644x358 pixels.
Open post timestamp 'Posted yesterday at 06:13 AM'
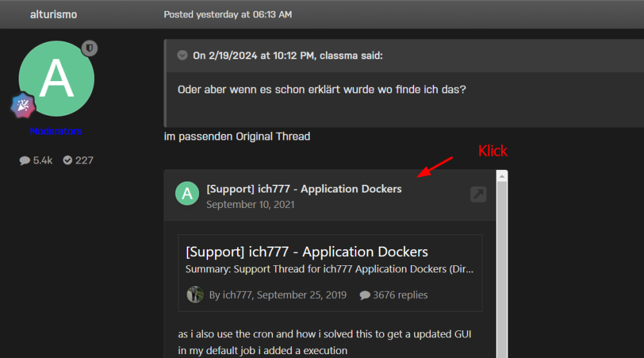pos(227,14)
